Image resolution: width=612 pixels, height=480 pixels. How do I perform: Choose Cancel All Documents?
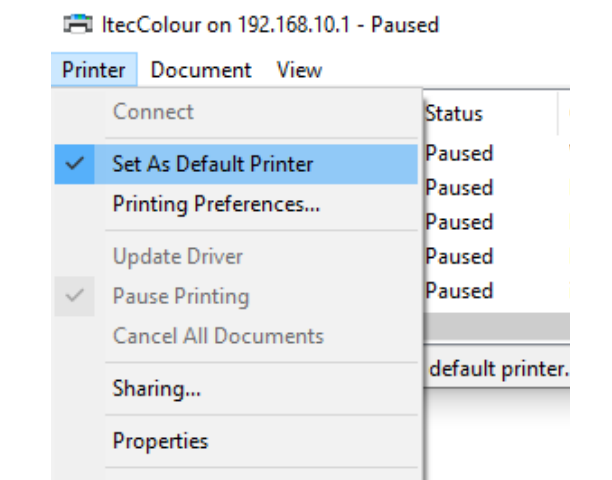click(218, 336)
